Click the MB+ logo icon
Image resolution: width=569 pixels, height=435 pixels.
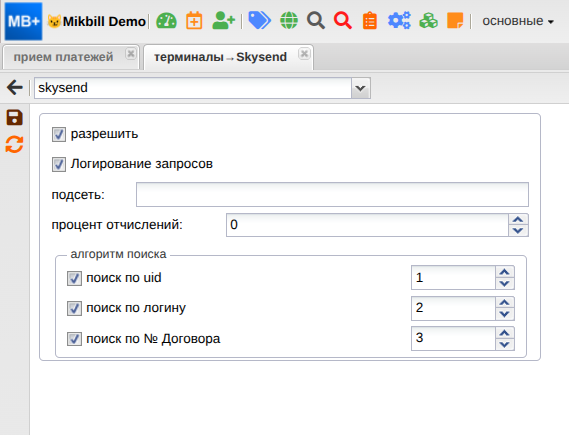(x=24, y=21)
